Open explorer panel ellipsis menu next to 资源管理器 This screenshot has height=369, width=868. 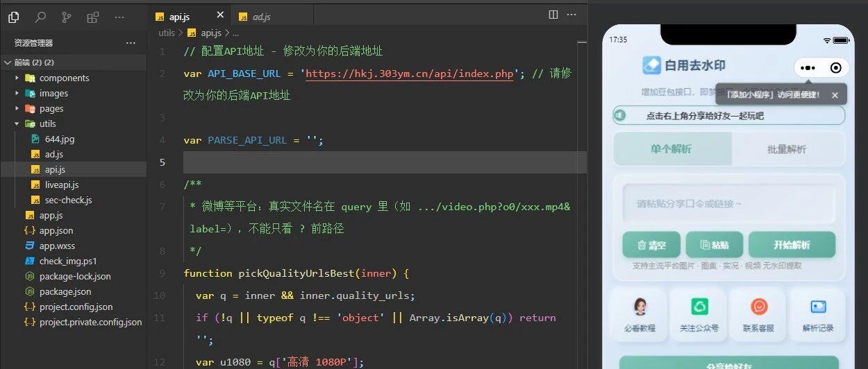point(131,43)
